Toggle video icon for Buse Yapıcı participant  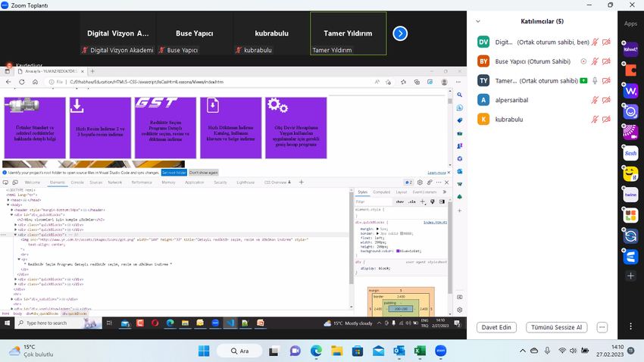tap(606, 61)
